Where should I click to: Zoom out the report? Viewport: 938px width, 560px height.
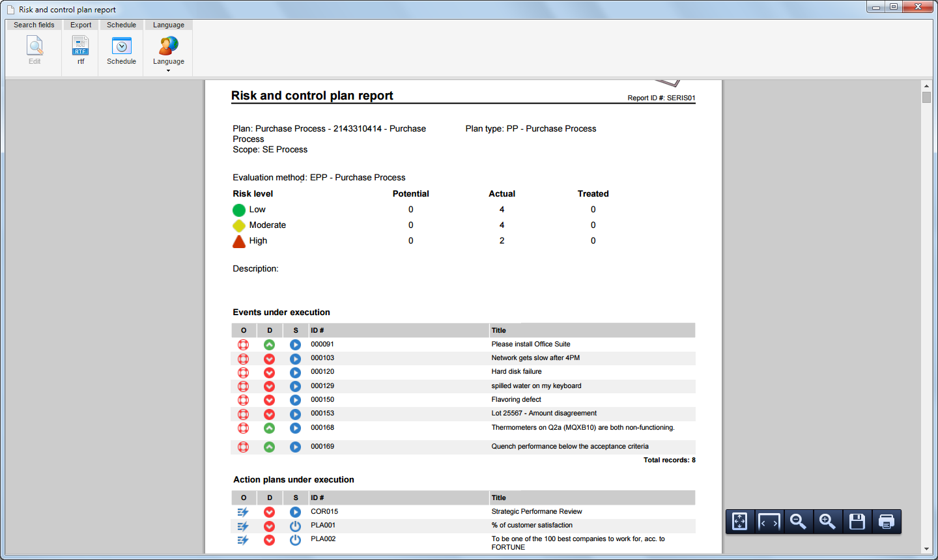point(799,522)
